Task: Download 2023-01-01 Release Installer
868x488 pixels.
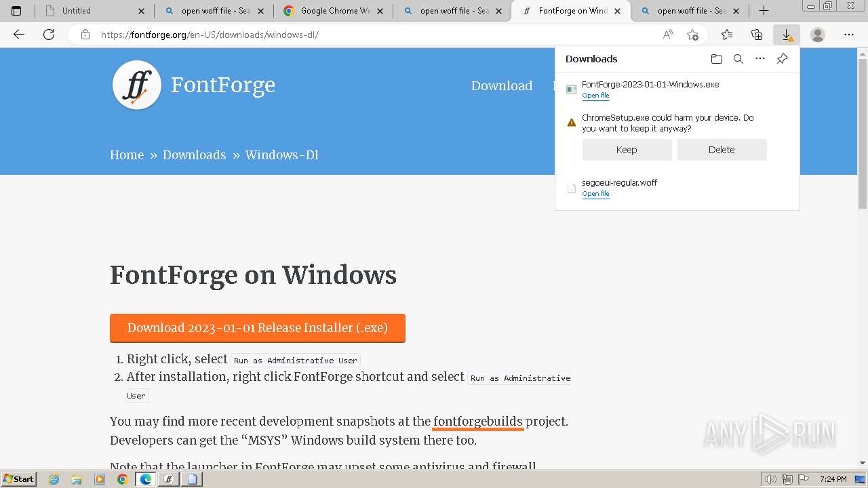Action: click(258, 328)
